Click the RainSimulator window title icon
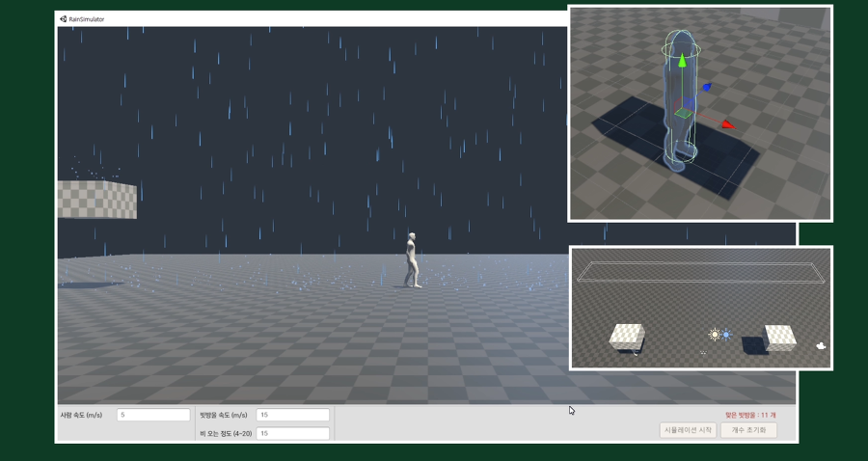The width and height of the screenshot is (868, 461). [x=64, y=18]
